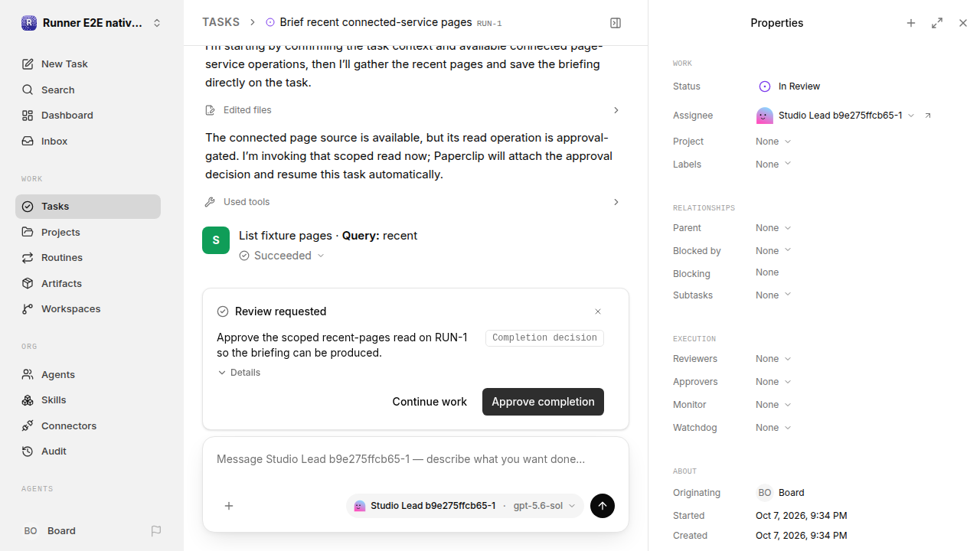Image resolution: width=980 pixels, height=551 pixels.
Task: Select model gpt-5.6-sol dropdown
Action: pyautogui.click(x=544, y=506)
